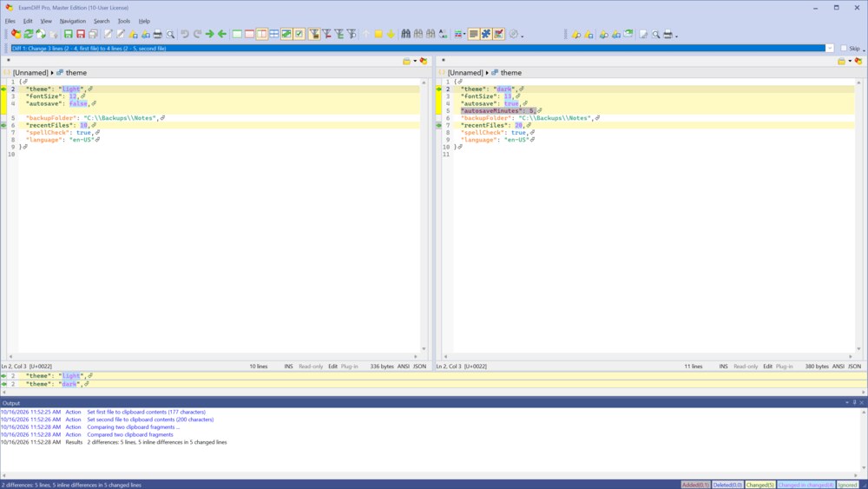Toggle the red checkmark highlighted toolbar button
Image resolution: width=868 pixels, height=489 pixels.
499,35
